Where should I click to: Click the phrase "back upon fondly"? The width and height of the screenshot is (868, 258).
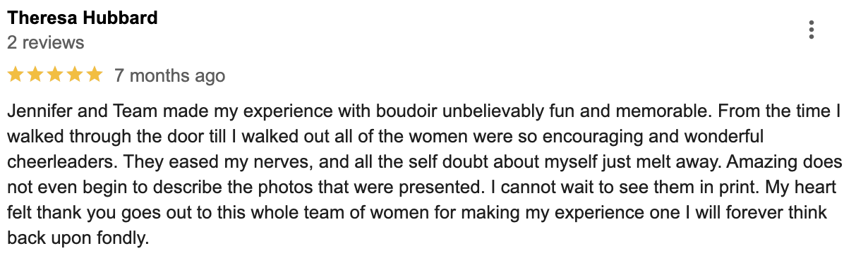click(x=78, y=238)
